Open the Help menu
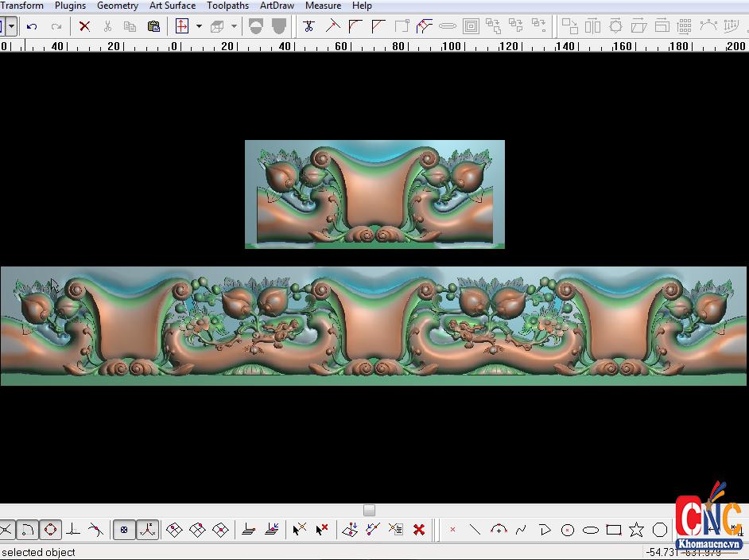Screen dimensions: 749x560 tap(362, 6)
